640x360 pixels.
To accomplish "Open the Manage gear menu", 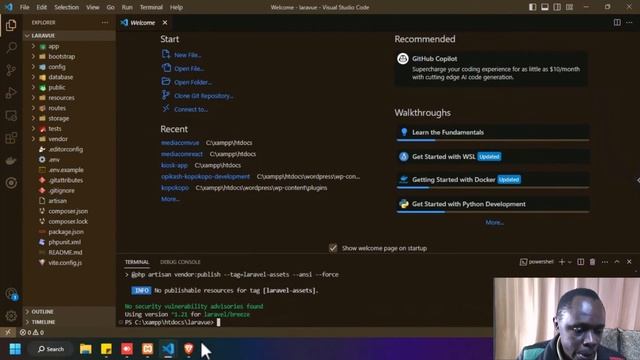I will click(x=11, y=316).
